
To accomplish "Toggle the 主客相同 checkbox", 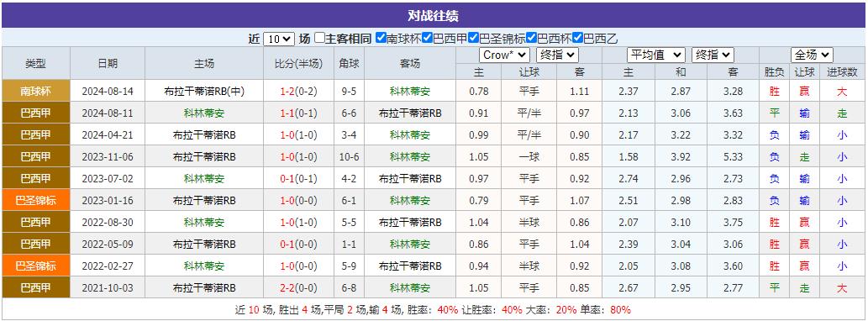I will click(x=319, y=38).
